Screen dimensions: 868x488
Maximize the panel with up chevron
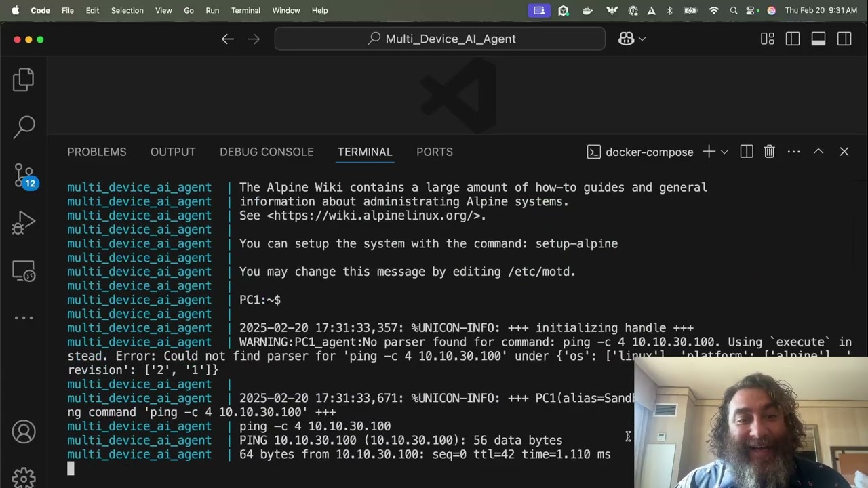818,152
